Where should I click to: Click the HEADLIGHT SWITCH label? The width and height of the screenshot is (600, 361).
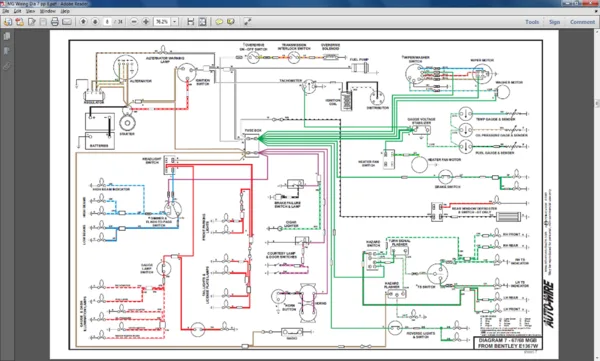coord(152,161)
